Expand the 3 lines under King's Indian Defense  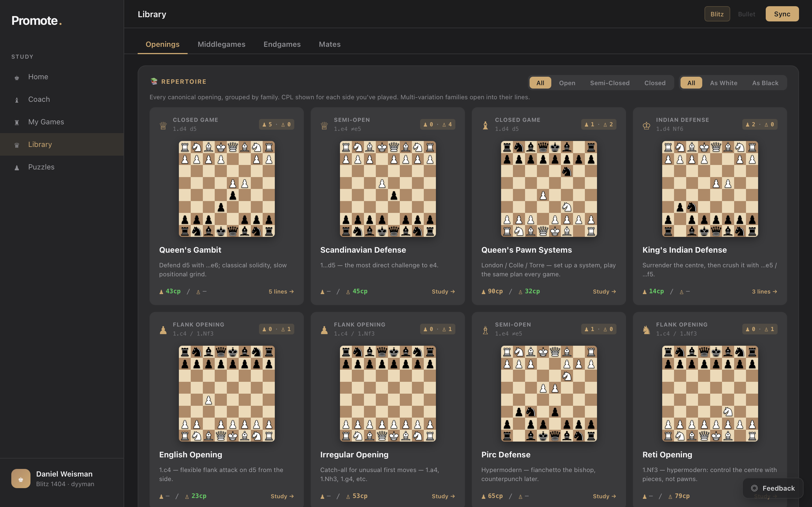(764, 291)
